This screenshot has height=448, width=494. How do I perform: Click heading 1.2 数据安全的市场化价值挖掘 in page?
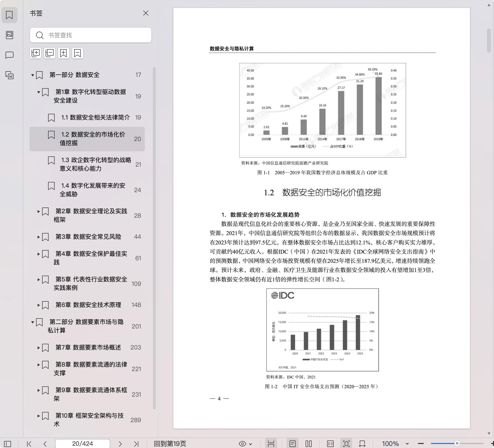(322, 192)
